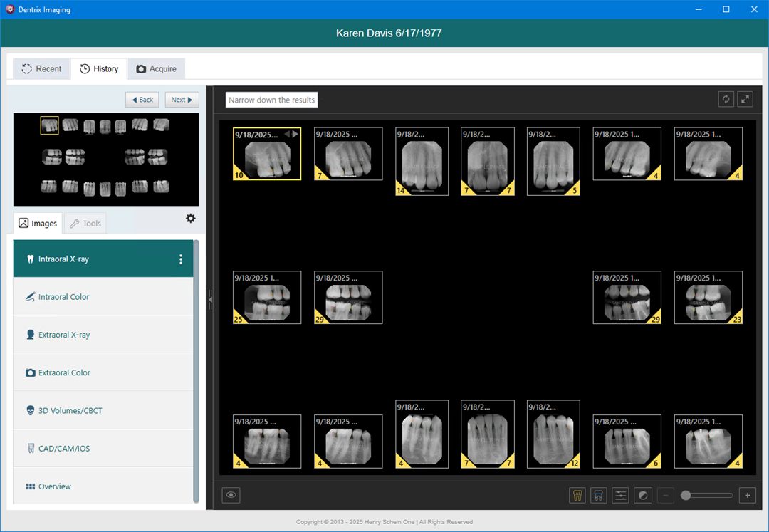This screenshot has width=769, height=532.
Task: Click the filter settings sliders icon
Action: click(x=620, y=495)
